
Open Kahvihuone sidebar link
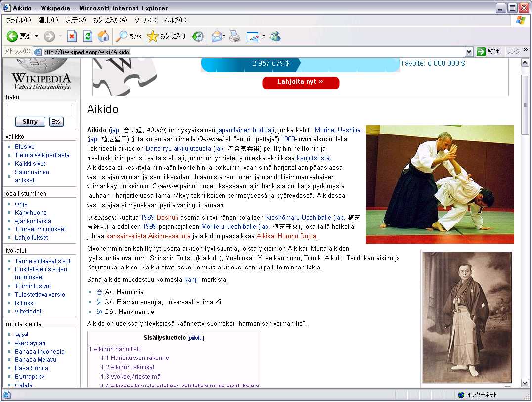click(x=31, y=212)
